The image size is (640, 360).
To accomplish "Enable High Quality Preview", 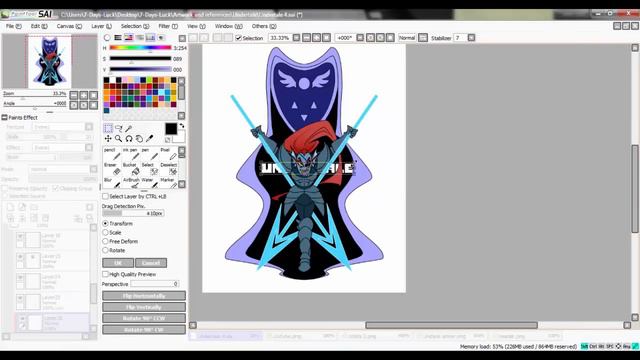I will [105, 274].
